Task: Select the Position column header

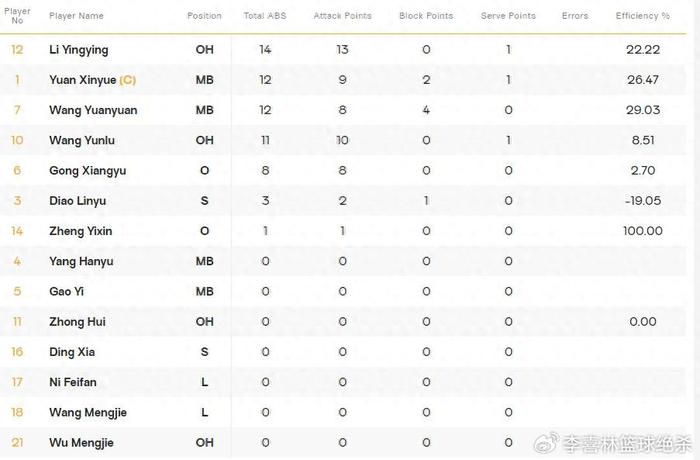Action: 204,16
